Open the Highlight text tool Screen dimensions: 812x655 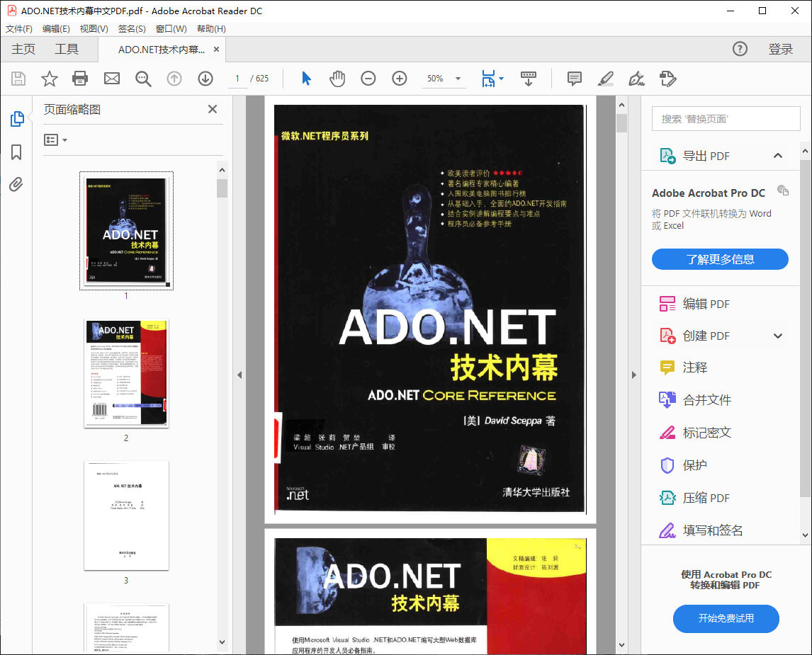(x=605, y=79)
